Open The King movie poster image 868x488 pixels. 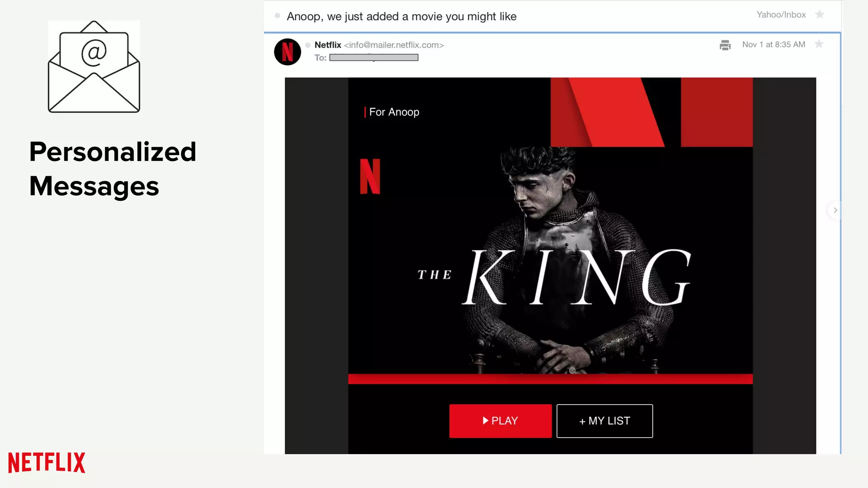pos(551,265)
